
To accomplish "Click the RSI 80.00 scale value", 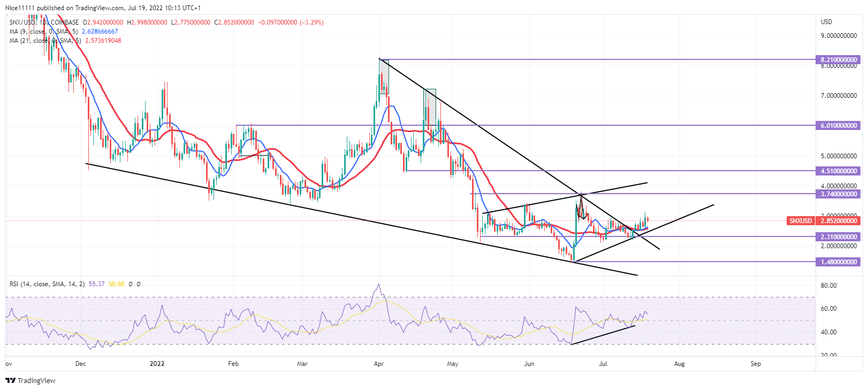I will [829, 286].
